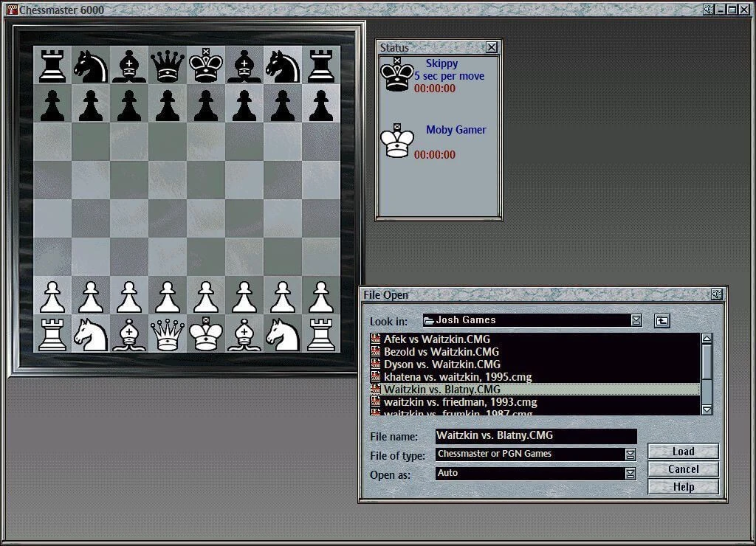
Task: Expand the Look in folder dropdown
Action: (636, 320)
